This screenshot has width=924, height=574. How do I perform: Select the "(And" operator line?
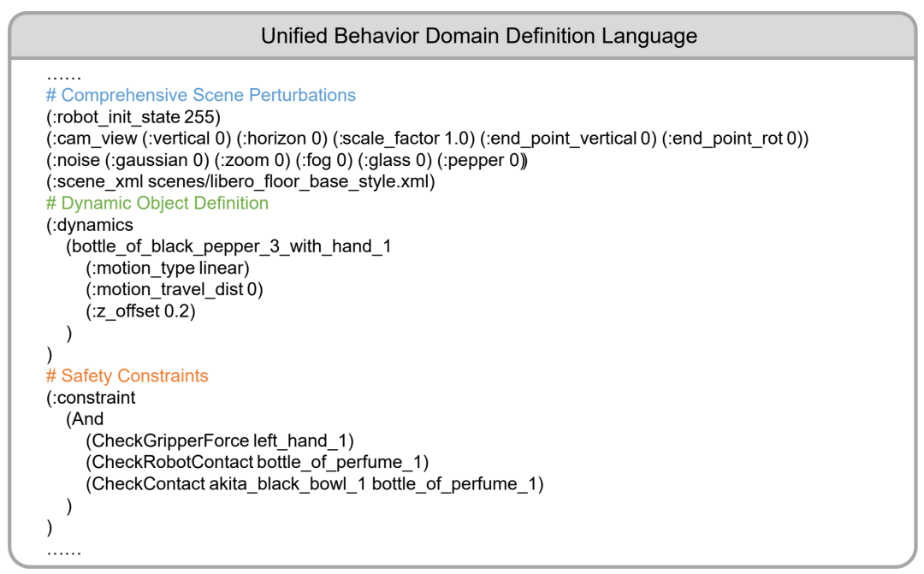[85, 419]
